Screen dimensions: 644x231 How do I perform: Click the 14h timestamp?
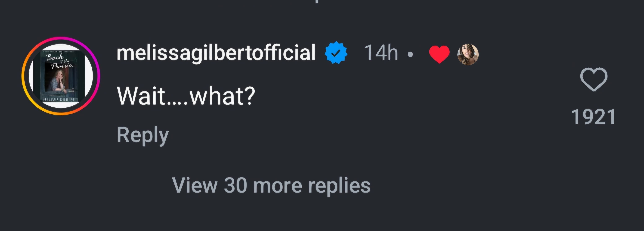[x=381, y=53]
